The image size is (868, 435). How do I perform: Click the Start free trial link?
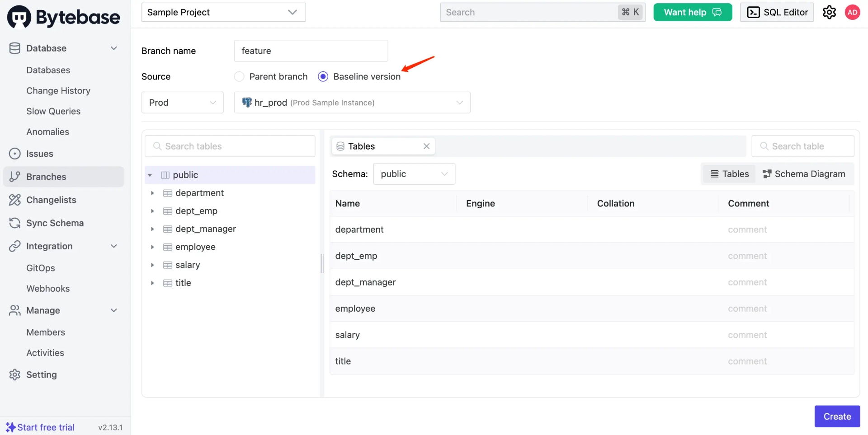pyautogui.click(x=46, y=427)
